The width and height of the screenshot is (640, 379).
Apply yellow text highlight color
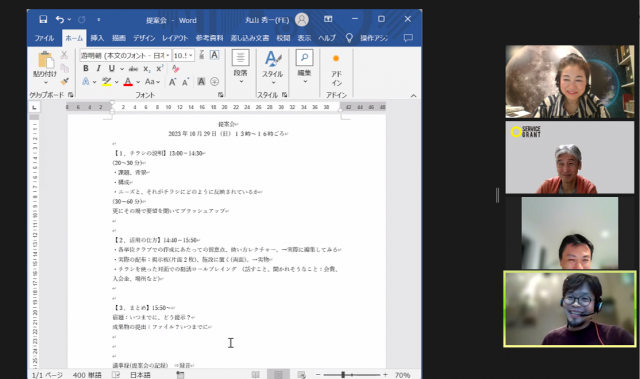107,82
